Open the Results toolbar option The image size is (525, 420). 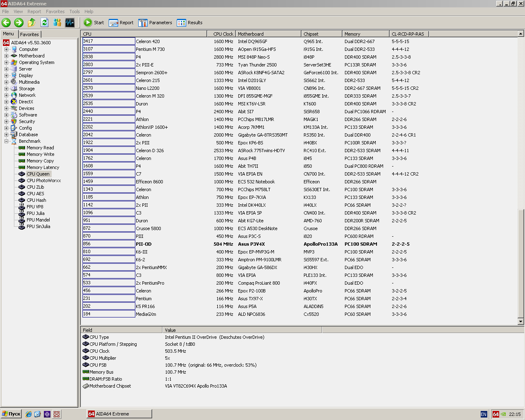(189, 23)
